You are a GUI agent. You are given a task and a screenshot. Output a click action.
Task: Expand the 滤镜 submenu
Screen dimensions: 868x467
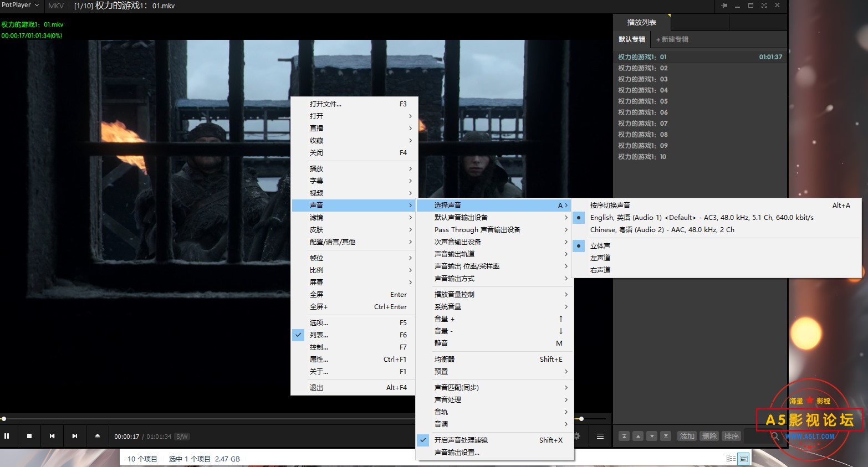355,218
